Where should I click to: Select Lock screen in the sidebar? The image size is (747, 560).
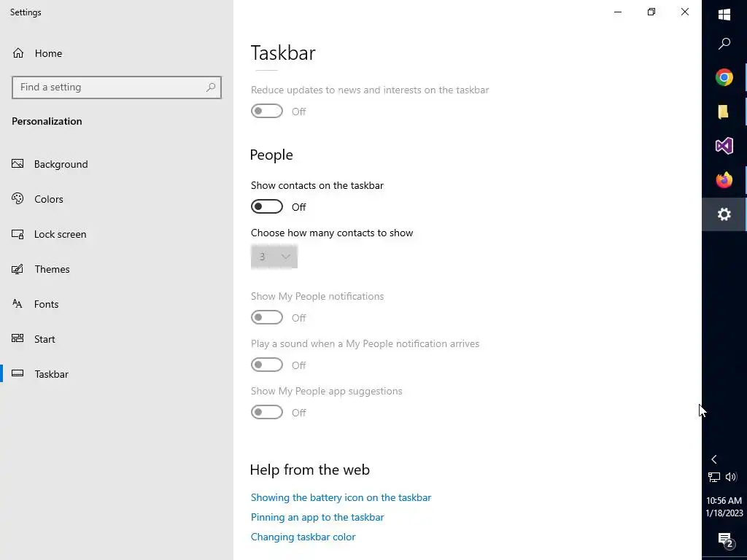point(60,234)
